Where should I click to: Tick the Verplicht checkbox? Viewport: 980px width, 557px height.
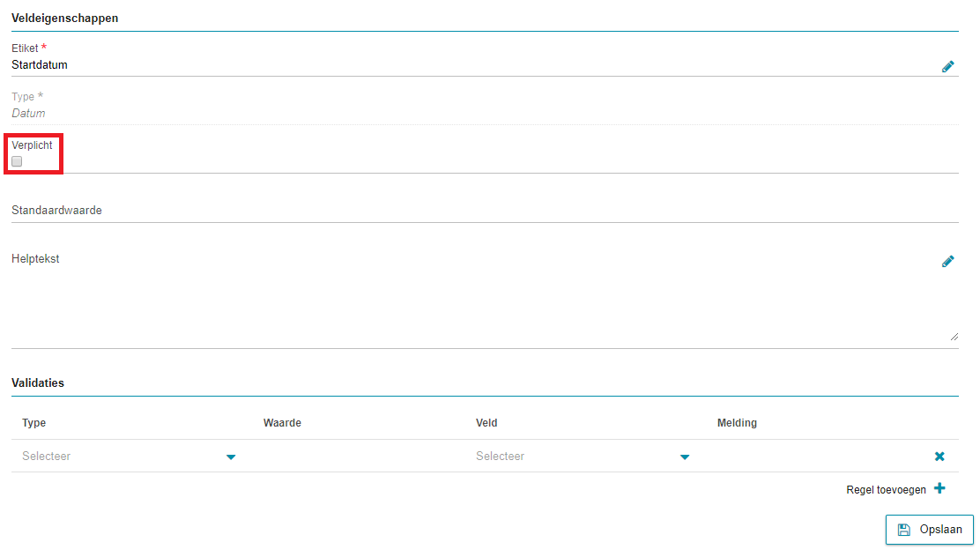[x=17, y=161]
